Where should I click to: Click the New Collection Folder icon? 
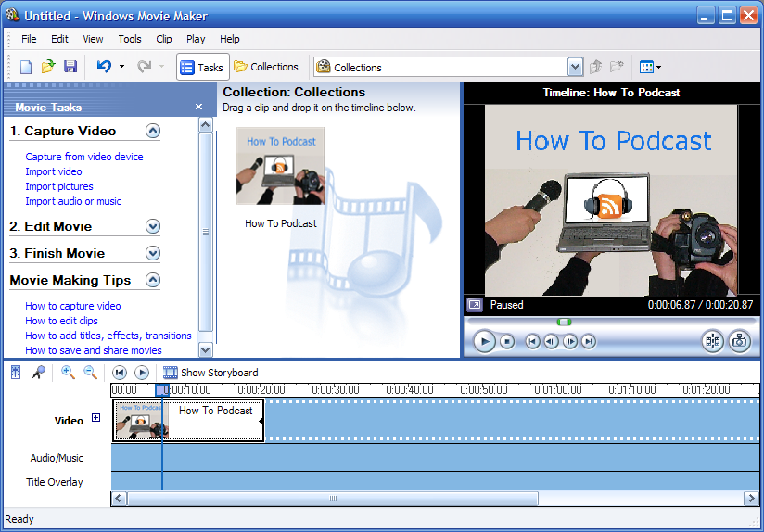(x=617, y=67)
